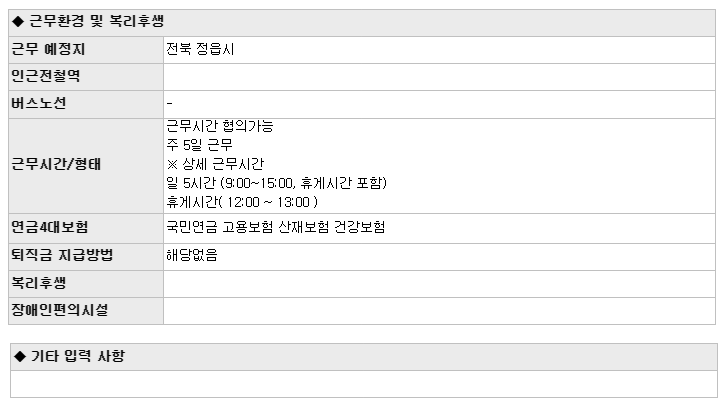The width and height of the screenshot is (724, 405).
Task: Select the 복리후생 label cell
Action: [x=86, y=284]
